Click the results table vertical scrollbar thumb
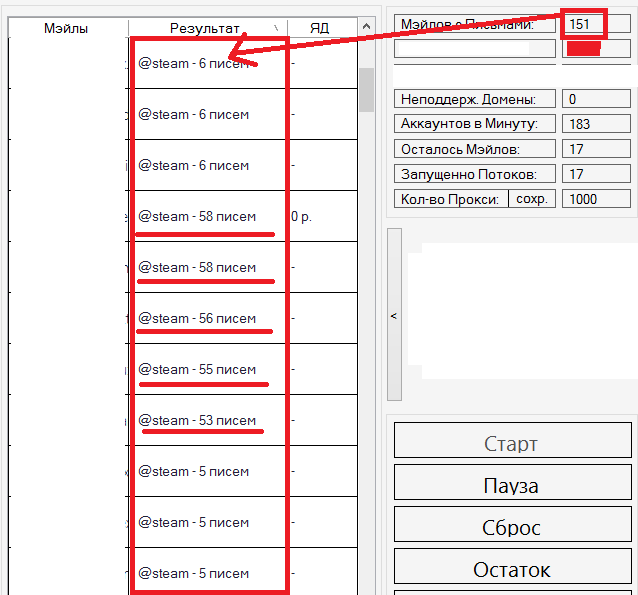Image resolution: width=638 pixels, height=595 pixels. 366,90
